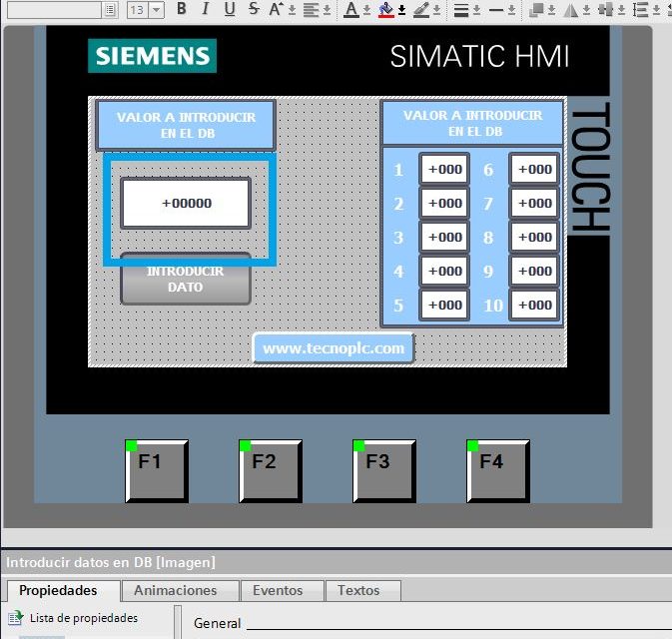672x639 pixels.
Task: Select the +000 field beside number 2
Action: (x=444, y=203)
